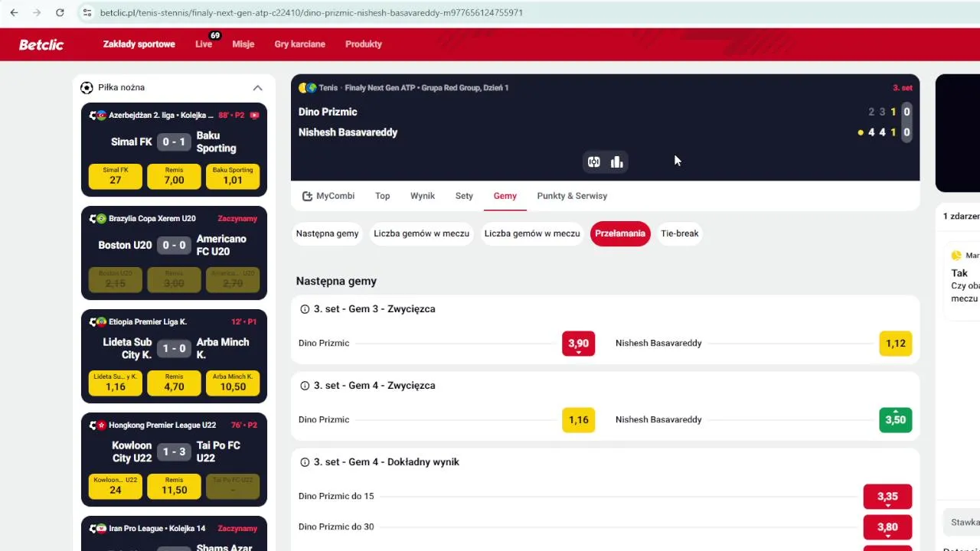Viewport: 980px width, 551px height.
Task: Click info icon for Gem 4 - Dokładny wynik
Action: point(305,462)
